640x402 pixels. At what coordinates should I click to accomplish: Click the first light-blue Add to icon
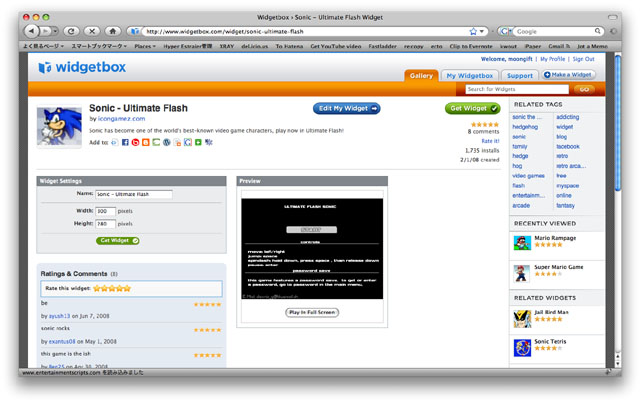pyautogui.click(x=115, y=142)
